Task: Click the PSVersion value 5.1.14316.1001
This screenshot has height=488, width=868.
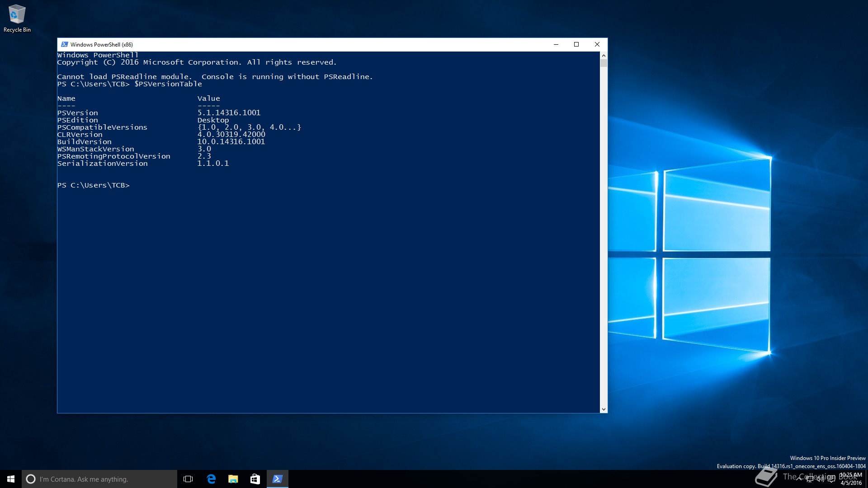Action: [229, 113]
